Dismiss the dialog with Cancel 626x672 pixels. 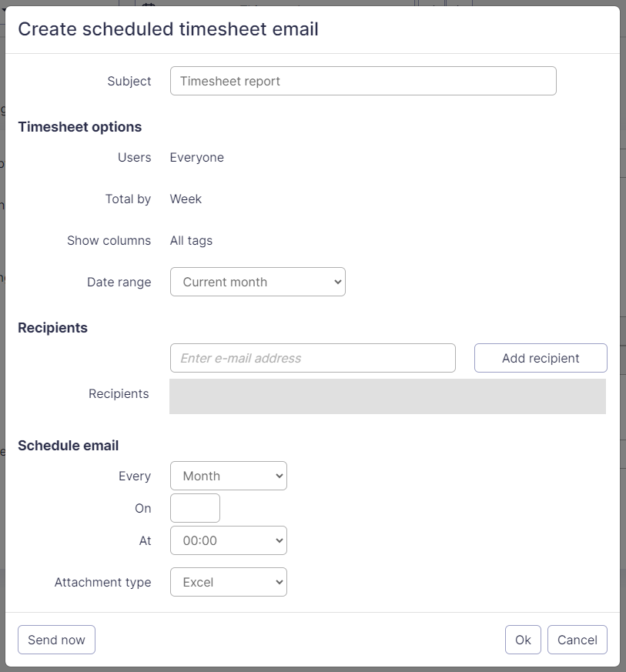tap(577, 640)
